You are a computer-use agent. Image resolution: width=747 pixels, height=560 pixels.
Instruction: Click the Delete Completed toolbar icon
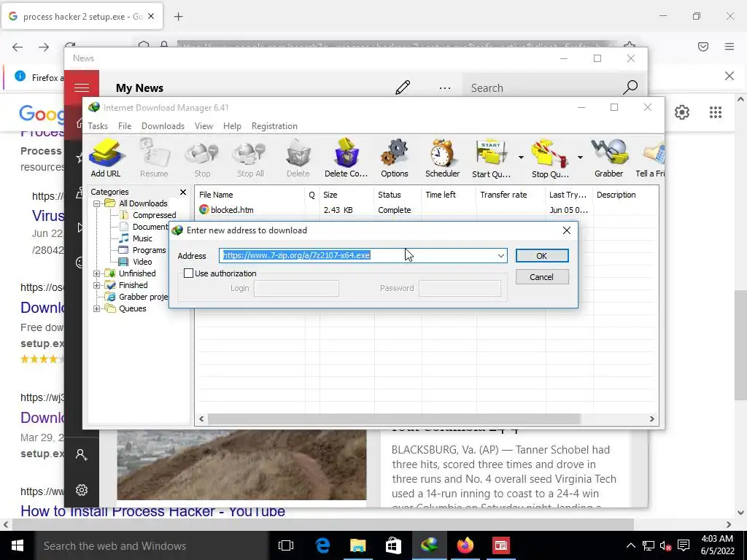(347, 158)
